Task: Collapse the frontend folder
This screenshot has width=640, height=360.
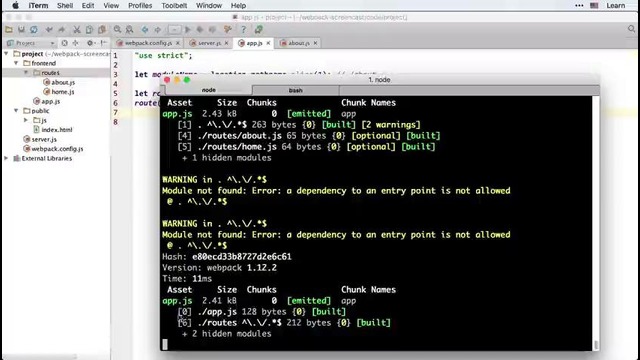Action: point(16,63)
